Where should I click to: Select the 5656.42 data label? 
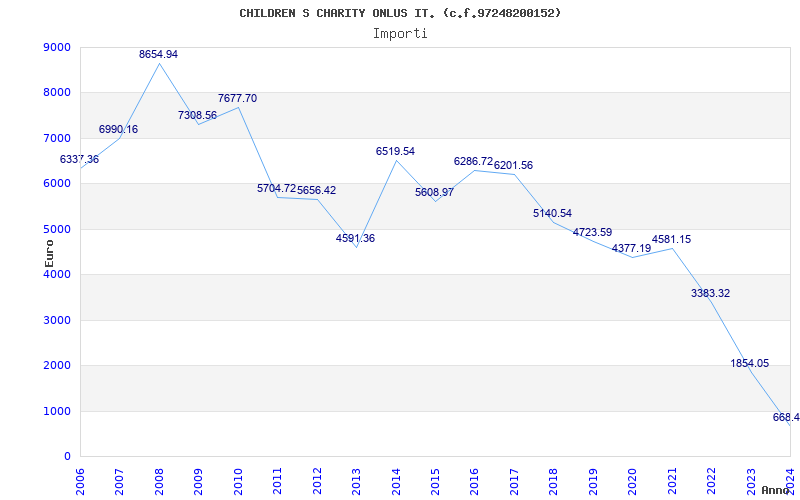pos(317,190)
